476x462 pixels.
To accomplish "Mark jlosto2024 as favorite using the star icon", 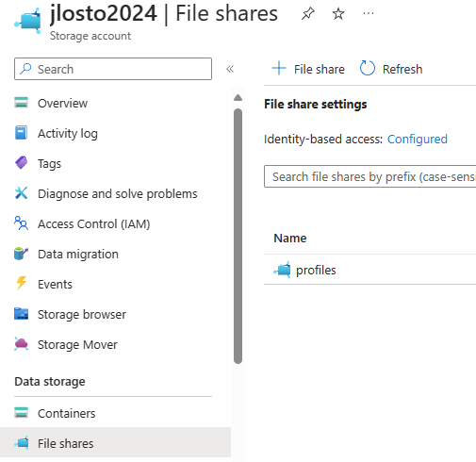I will [x=338, y=13].
